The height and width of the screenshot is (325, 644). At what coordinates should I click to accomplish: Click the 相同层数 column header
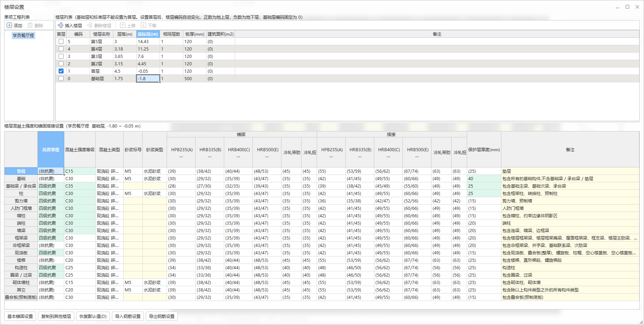(x=172, y=34)
